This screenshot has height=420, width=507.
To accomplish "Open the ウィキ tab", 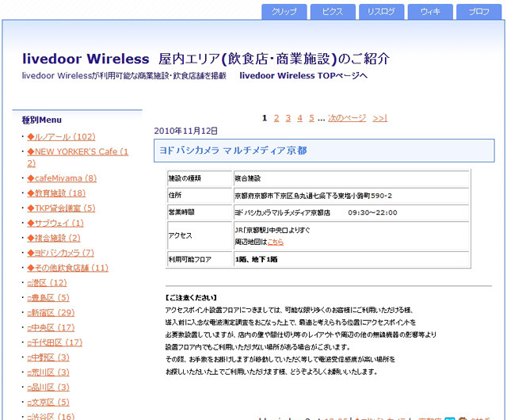I will coord(430,12).
